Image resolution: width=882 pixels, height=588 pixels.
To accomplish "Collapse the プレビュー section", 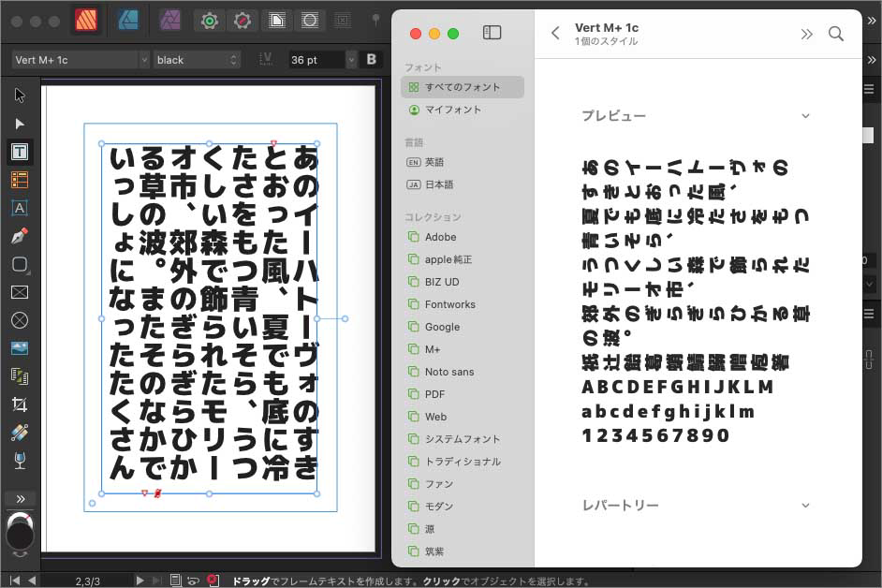I will tap(805, 115).
